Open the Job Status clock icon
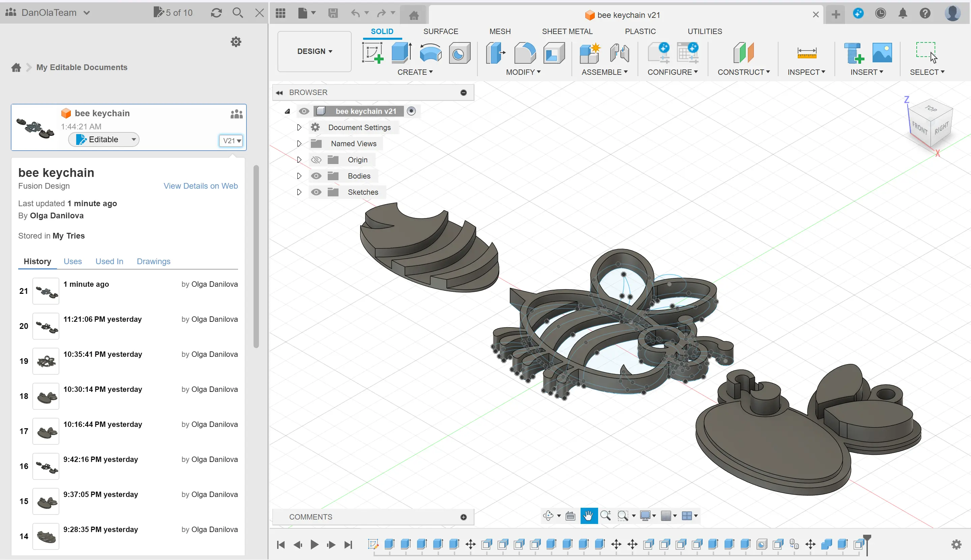 pyautogui.click(x=881, y=13)
